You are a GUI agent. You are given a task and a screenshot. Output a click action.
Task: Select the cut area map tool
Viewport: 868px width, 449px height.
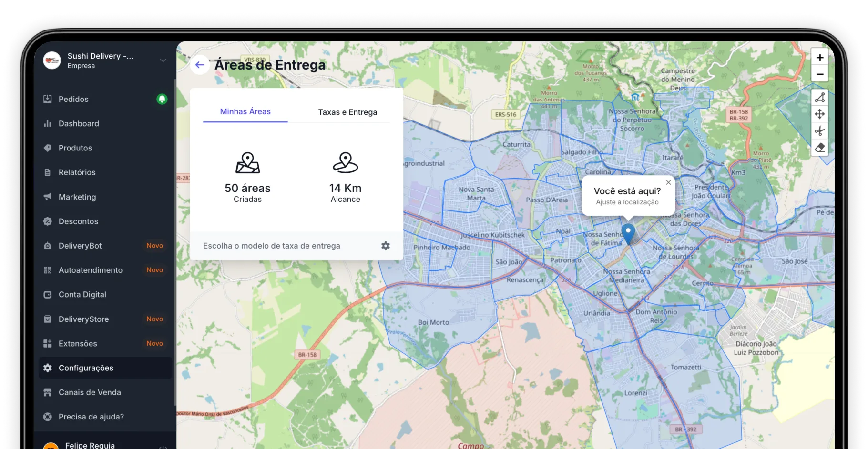[x=820, y=131]
